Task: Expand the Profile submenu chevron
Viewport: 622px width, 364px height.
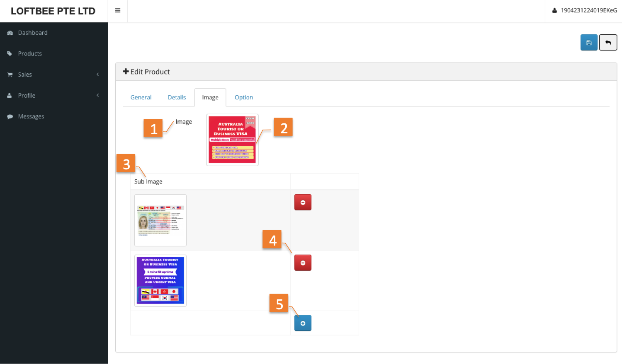Action: pos(98,95)
